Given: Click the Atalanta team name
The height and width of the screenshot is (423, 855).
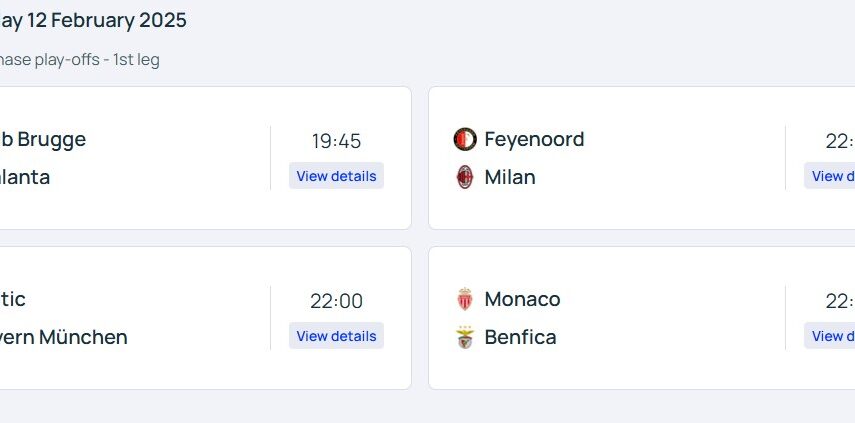Looking at the screenshot, I should (25, 177).
